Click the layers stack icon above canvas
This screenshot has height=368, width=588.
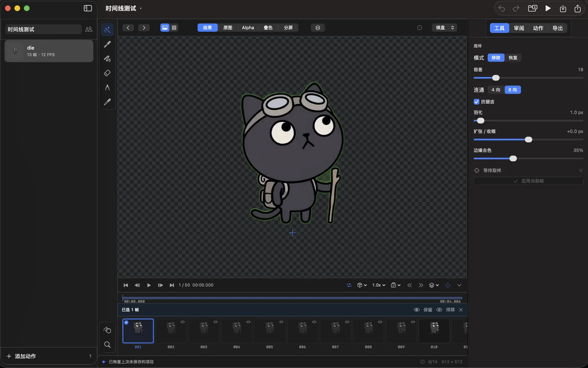(x=318, y=28)
